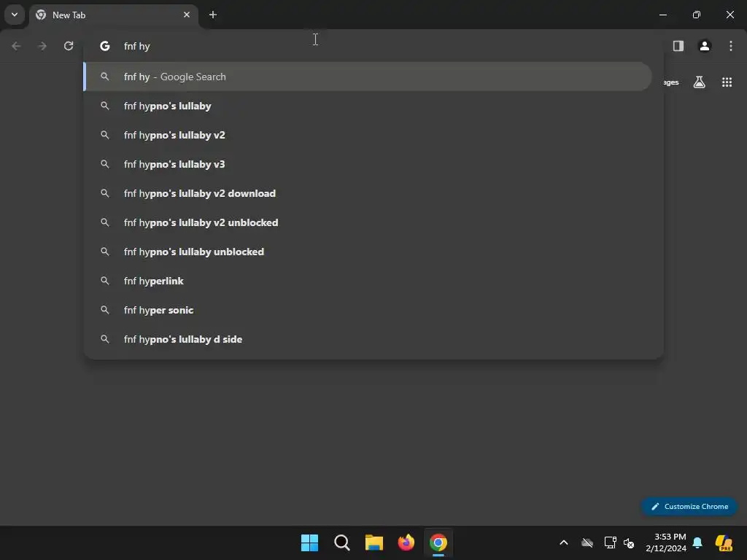Open notifications bell icon
This screenshot has width=747, height=560.
click(x=697, y=542)
